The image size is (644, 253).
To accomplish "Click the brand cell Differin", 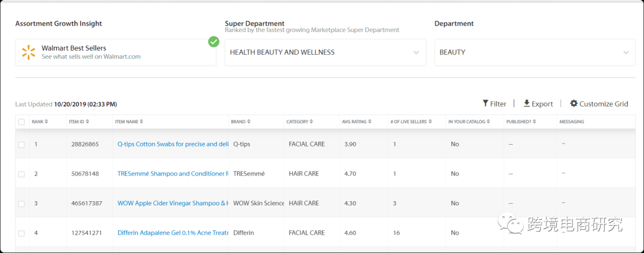I will pyautogui.click(x=243, y=233).
